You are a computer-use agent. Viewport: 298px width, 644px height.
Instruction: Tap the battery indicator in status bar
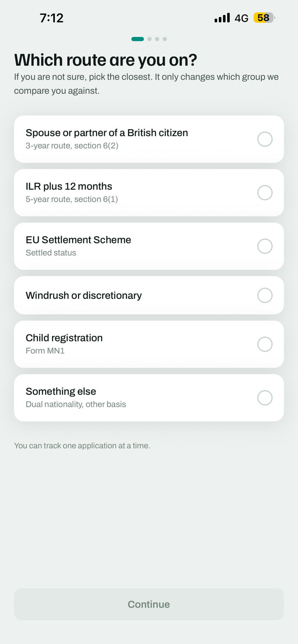click(264, 18)
